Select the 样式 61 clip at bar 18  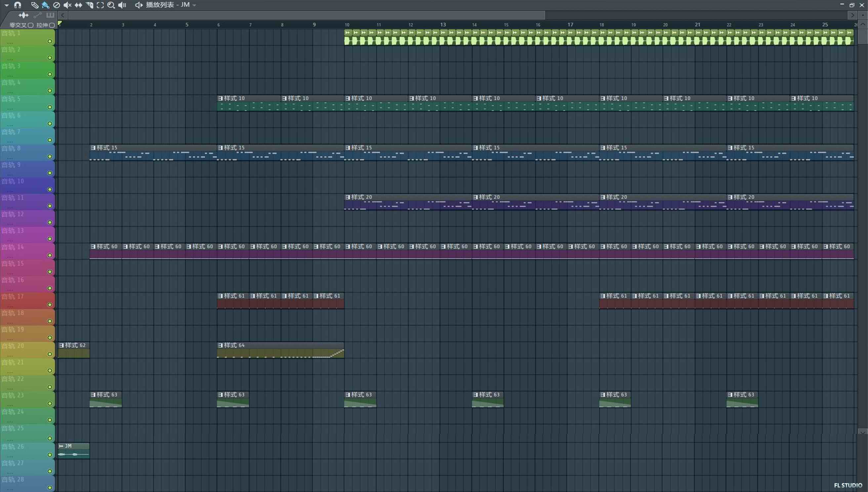[615, 300]
